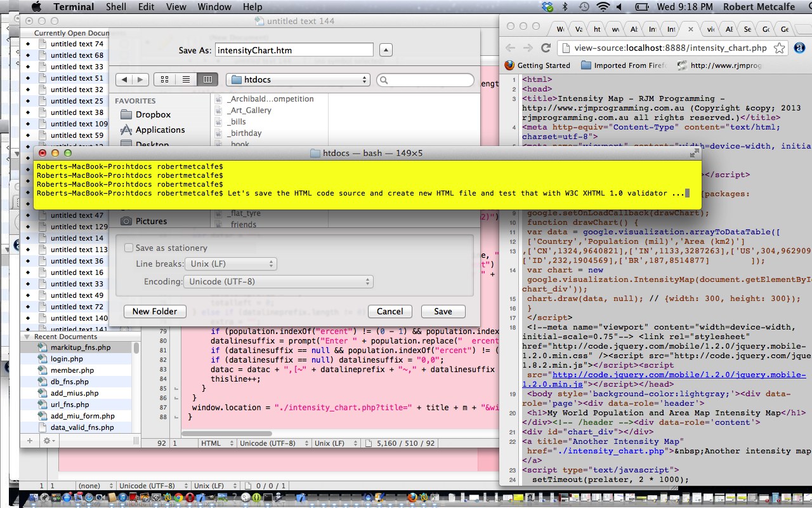
Task: Click the Save As filename field
Action: (294, 50)
